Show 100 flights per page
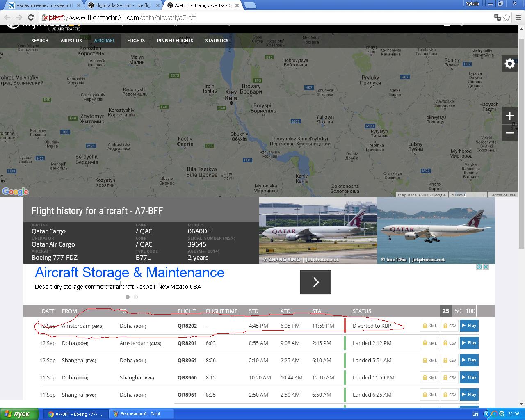525x420 pixels. click(x=470, y=311)
